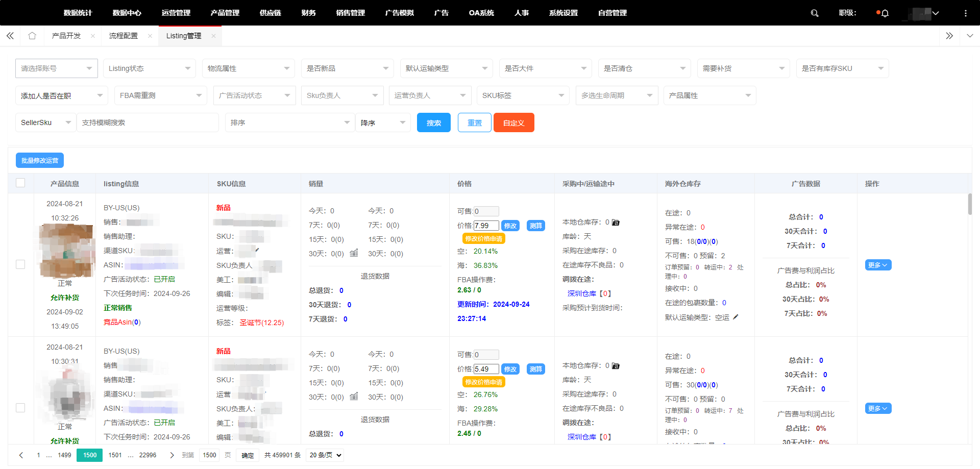Click the 搜索 search button
980x469 pixels.
pos(433,122)
